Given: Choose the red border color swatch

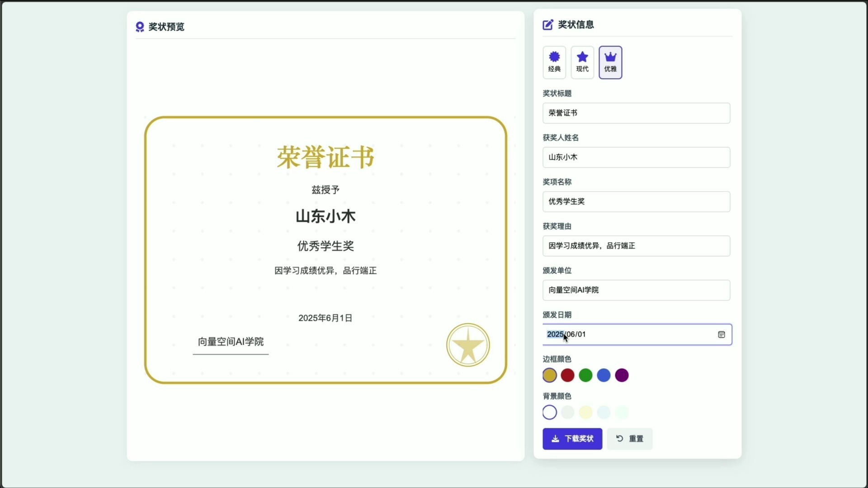Looking at the screenshot, I should (x=568, y=375).
